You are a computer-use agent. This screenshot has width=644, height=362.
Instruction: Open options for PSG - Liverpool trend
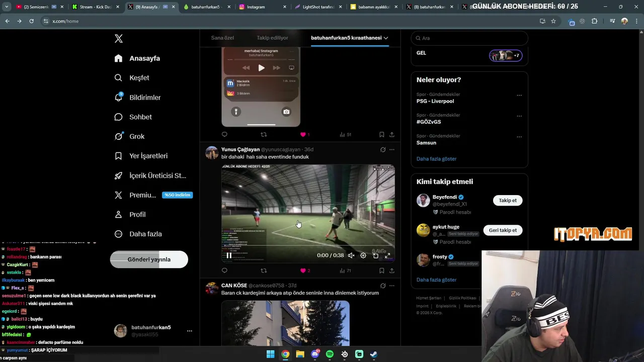coord(519,95)
